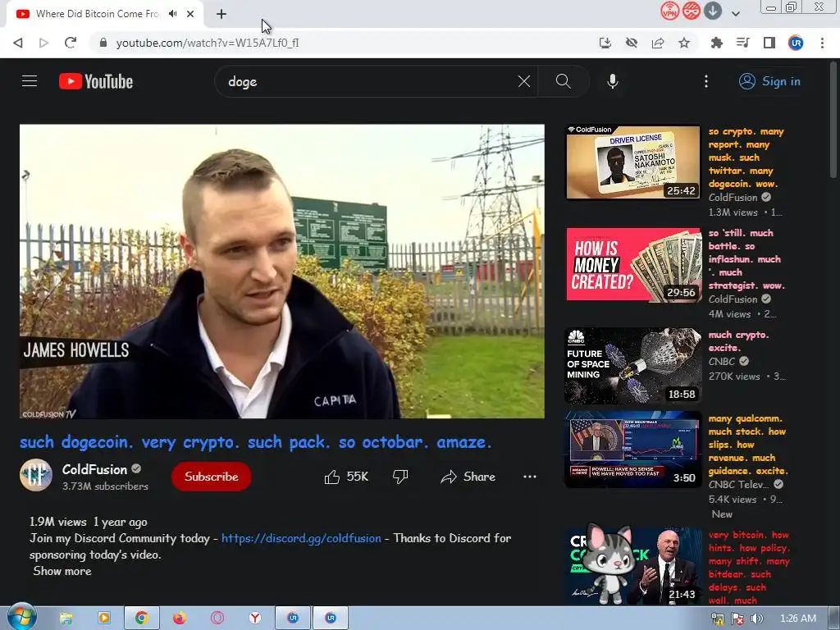This screenshot has width=840, height=630.
Task: Dislike the video
Action: (x=400, y=477)
